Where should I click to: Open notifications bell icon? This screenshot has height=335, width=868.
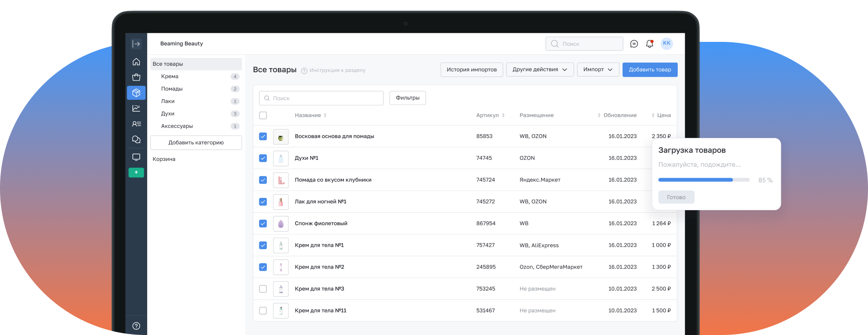[x=649, y=44]
